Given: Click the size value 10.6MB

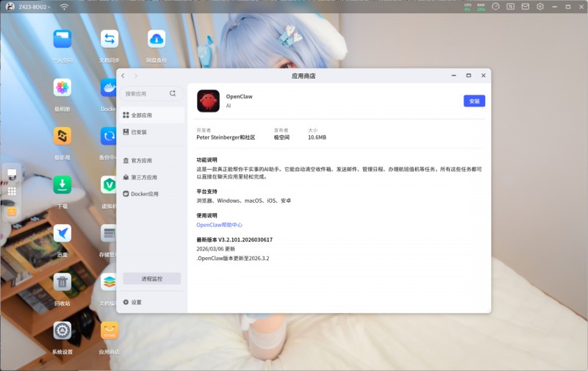Looking at the screenshot, I should pos(317,137).
